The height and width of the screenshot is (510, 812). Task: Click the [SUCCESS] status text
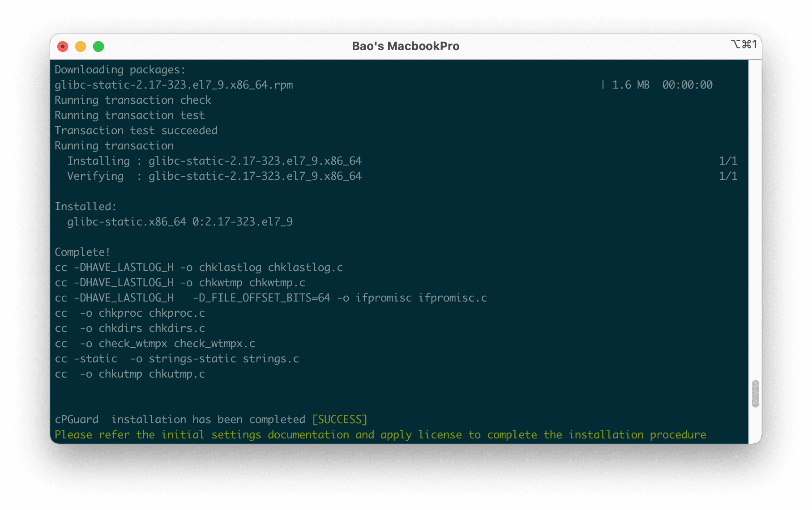pyautogui.click(x=339, y=419)
